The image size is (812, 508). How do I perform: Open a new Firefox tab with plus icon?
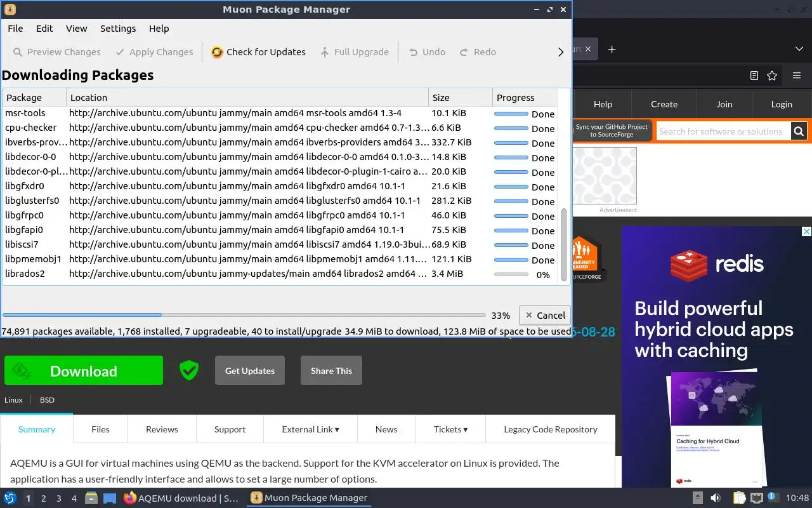(x=612, y=49)
